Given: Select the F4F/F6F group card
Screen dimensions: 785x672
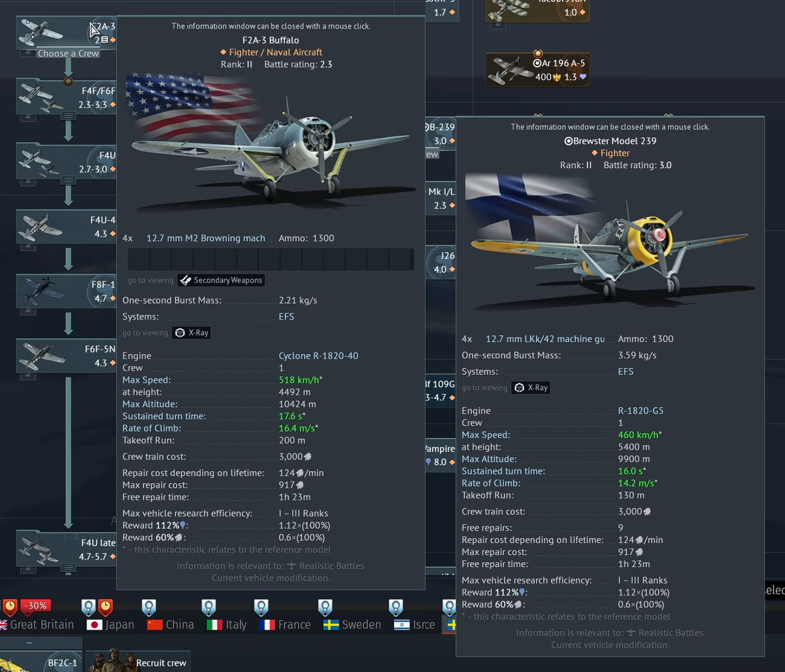Looking at the screenshot, I should coord(66,97).
